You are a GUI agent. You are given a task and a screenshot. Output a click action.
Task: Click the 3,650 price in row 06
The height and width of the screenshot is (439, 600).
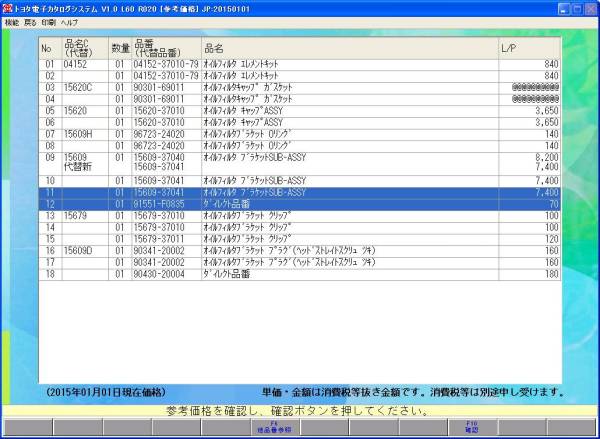(x=547, y=122)
